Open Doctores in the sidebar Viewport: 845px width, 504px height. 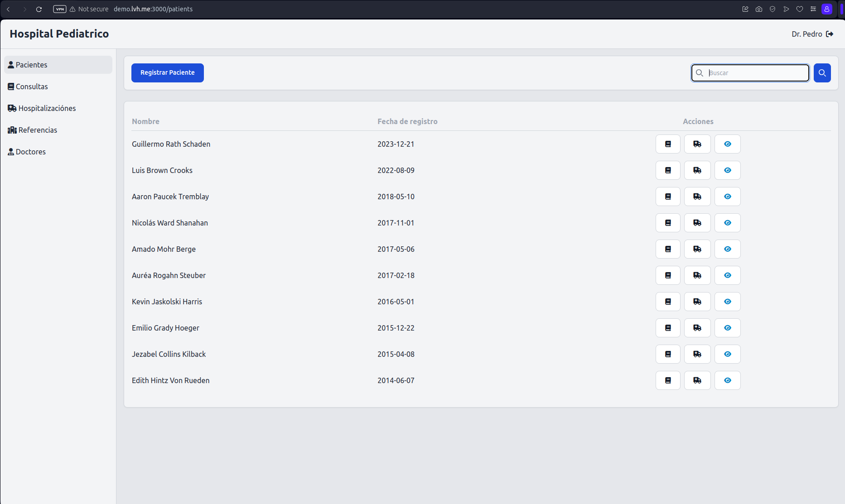coord(58,152)
